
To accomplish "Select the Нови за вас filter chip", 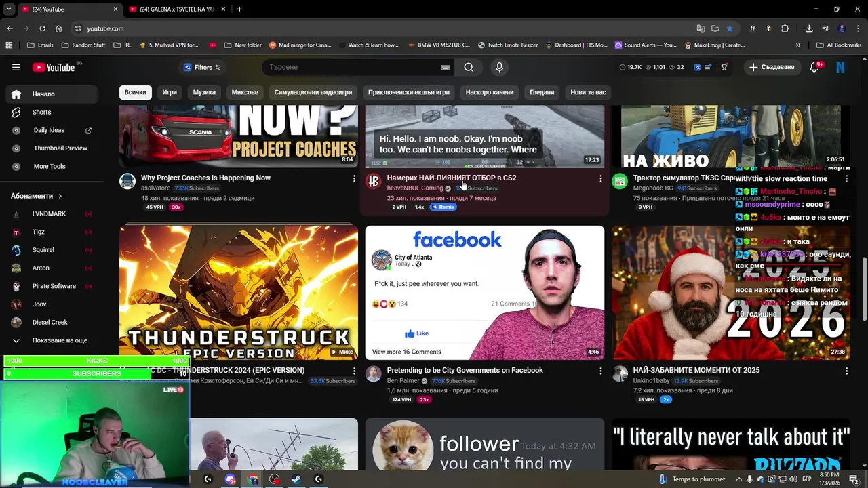I will click(588, 92).
